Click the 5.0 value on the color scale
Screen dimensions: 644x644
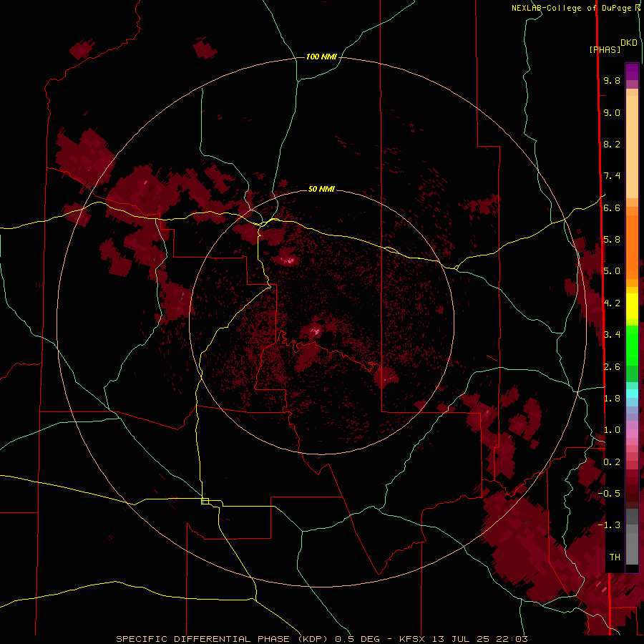click(612, 271)
